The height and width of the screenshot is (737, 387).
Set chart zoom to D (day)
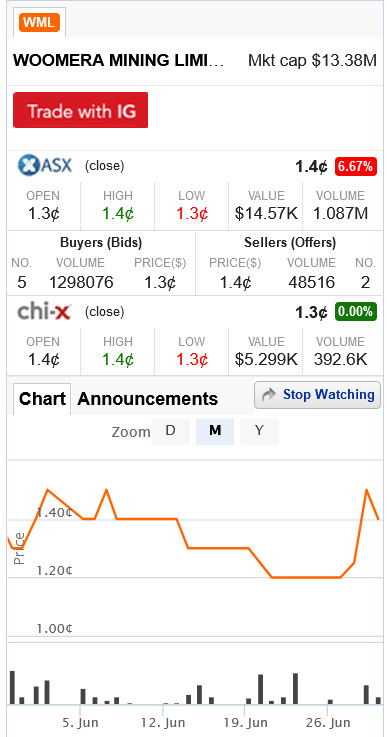tap(171, 431)
